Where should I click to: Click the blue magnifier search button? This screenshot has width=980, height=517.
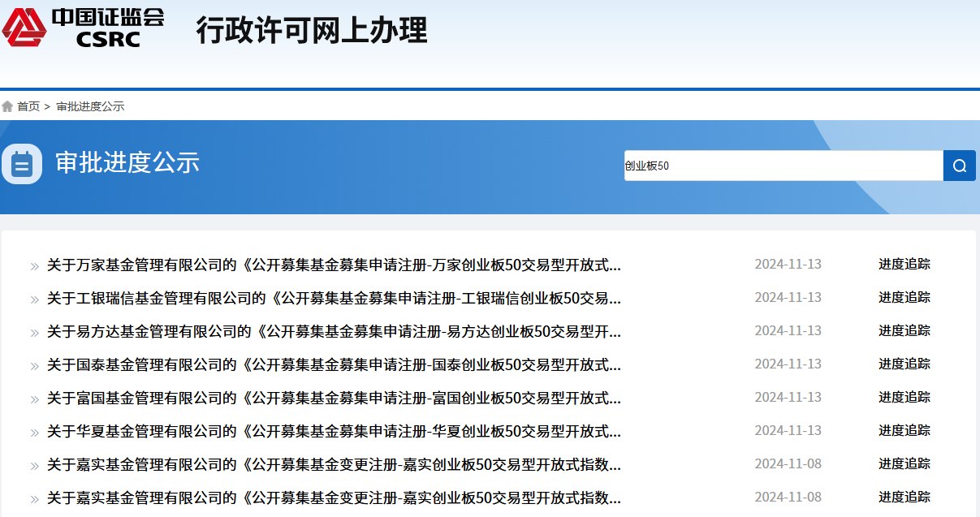pyautogui.click(x=960, y=166)
